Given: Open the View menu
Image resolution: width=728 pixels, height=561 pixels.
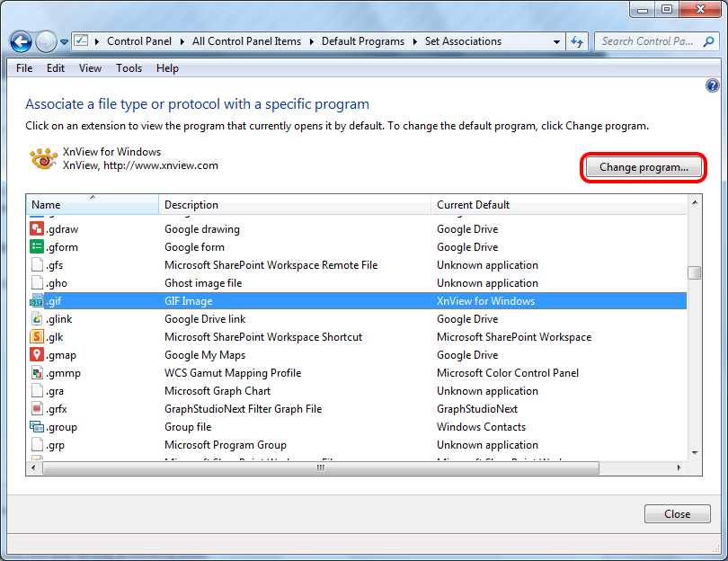Looking at the screenshot, I should click(90, 68).
